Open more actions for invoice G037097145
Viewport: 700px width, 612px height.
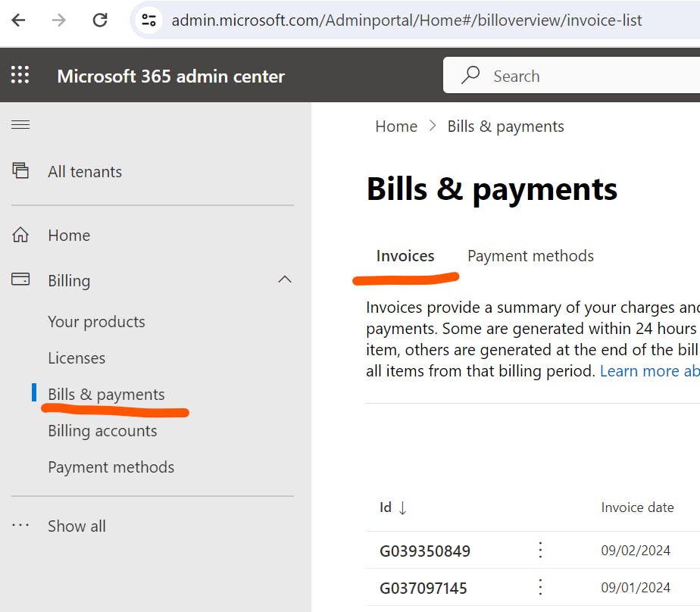click(x=541, y=587)
